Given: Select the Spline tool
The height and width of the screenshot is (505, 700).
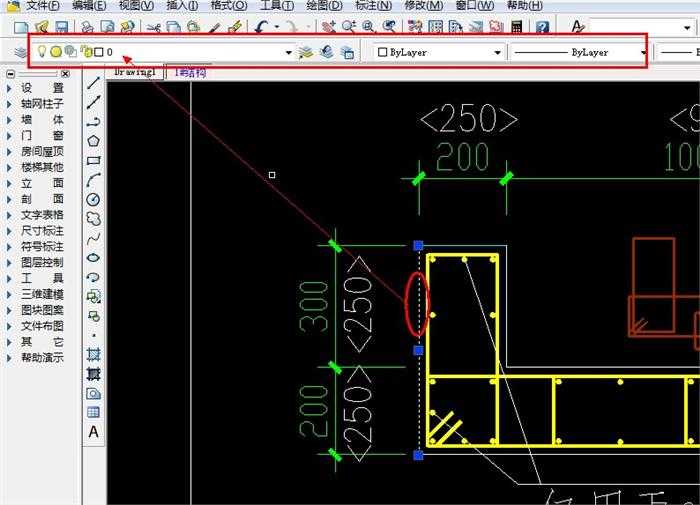Looking at the screenshot, I should [93, 238].
